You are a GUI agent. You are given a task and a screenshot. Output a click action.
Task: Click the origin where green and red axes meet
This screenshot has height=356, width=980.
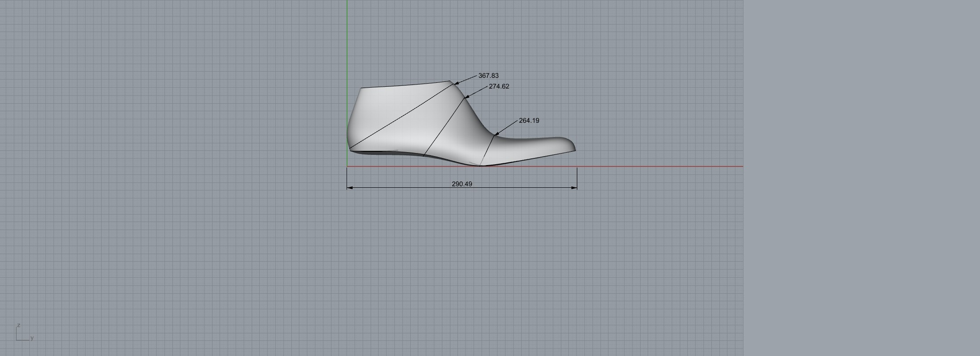pos(347,166)
